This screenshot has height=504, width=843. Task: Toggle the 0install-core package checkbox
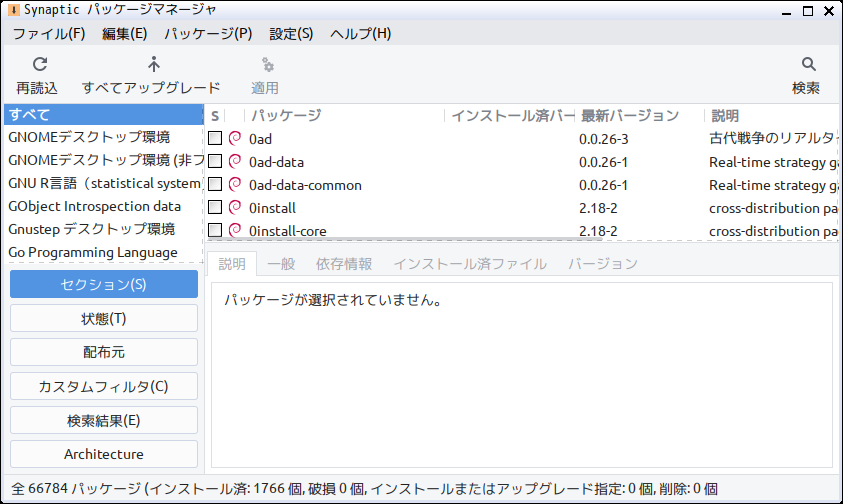(215, 230)
